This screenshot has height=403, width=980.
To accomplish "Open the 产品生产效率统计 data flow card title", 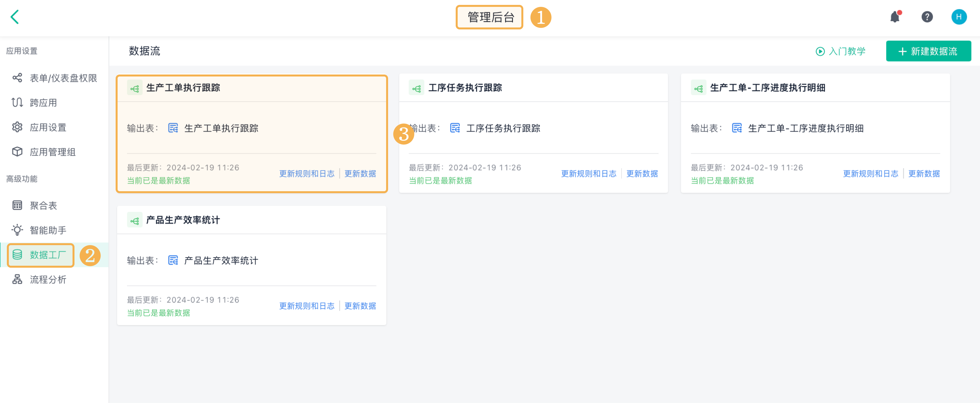I will click(x=183, y=220).
